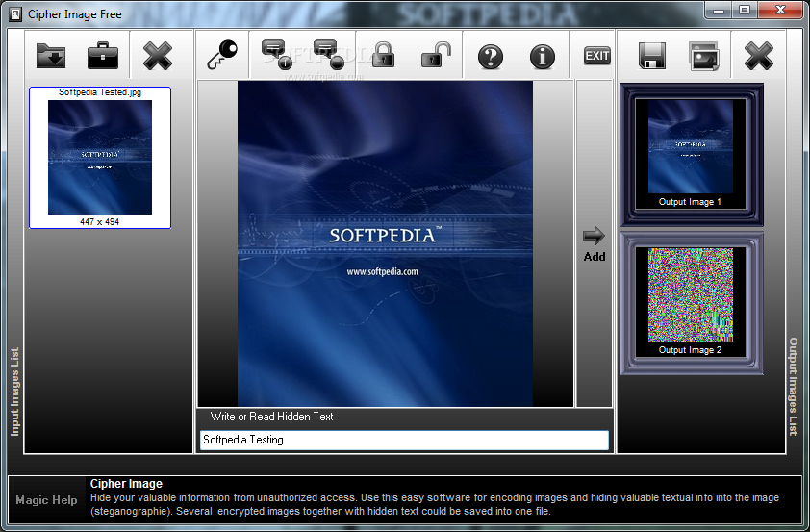Remove hidden text with minus bubble icon
The height and width of the screenshot is (532, 810).
[328, 55]
